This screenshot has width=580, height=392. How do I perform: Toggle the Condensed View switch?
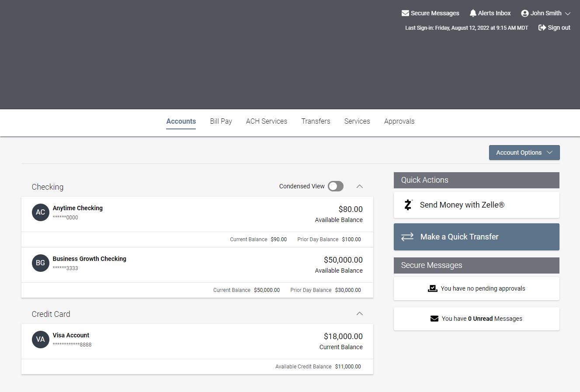[x=336, y=187]
